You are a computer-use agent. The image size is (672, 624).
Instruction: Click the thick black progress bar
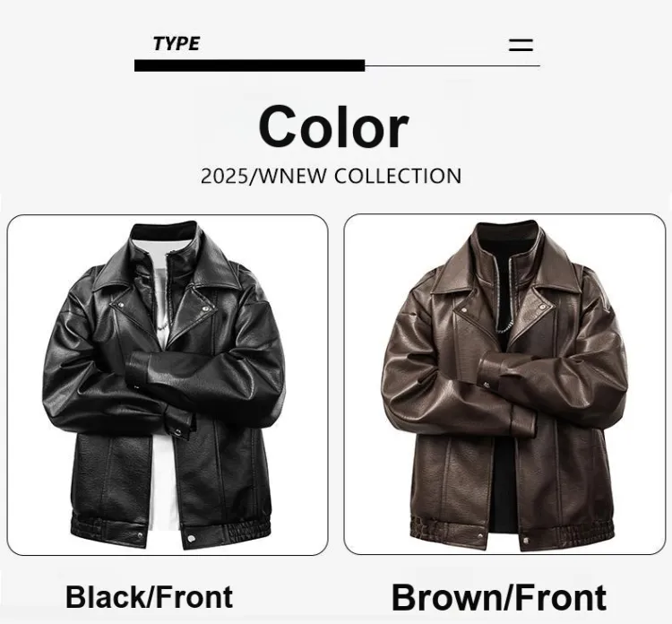249,65
